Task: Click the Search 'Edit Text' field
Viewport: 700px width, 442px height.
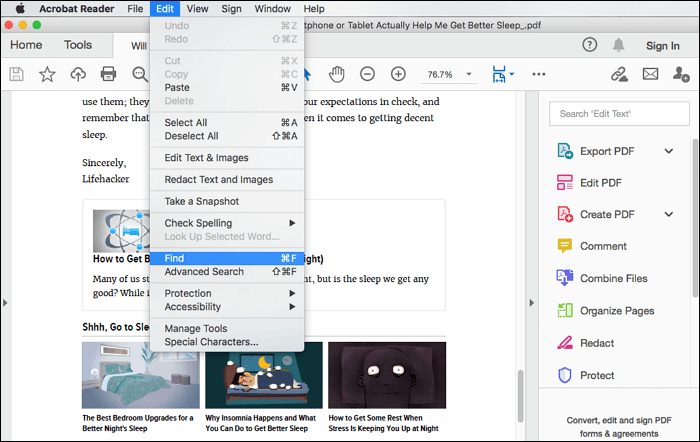Action: point(619,114)
